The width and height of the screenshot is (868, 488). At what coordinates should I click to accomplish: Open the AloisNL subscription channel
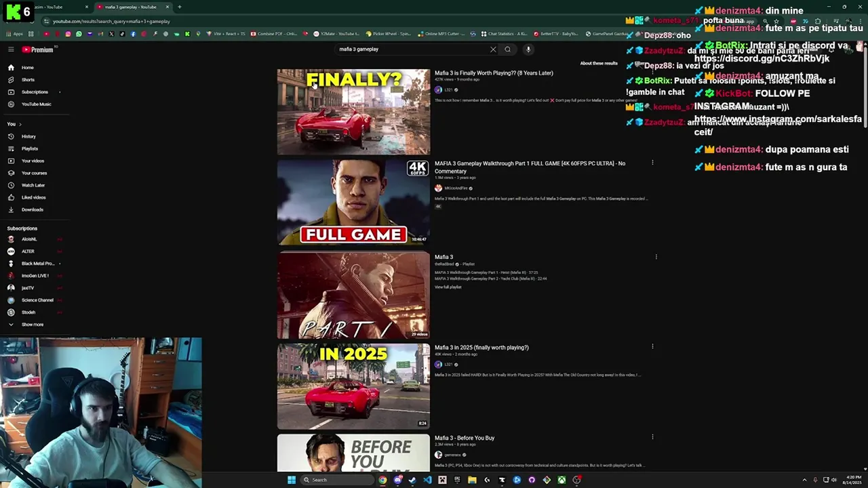(x=29, y=239)
